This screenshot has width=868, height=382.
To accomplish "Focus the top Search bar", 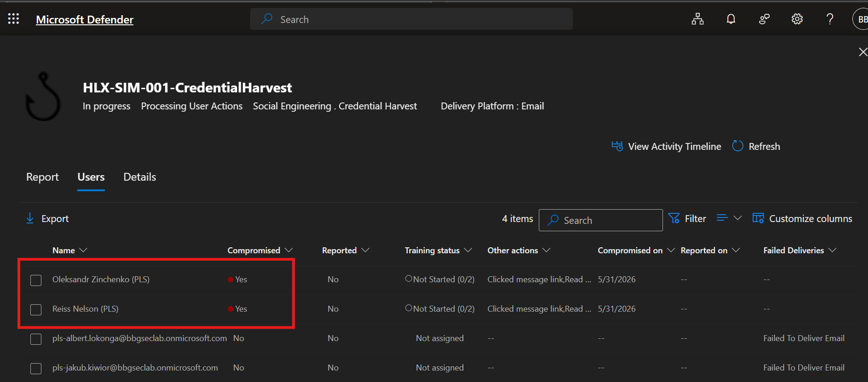I will tap(411, 19).
